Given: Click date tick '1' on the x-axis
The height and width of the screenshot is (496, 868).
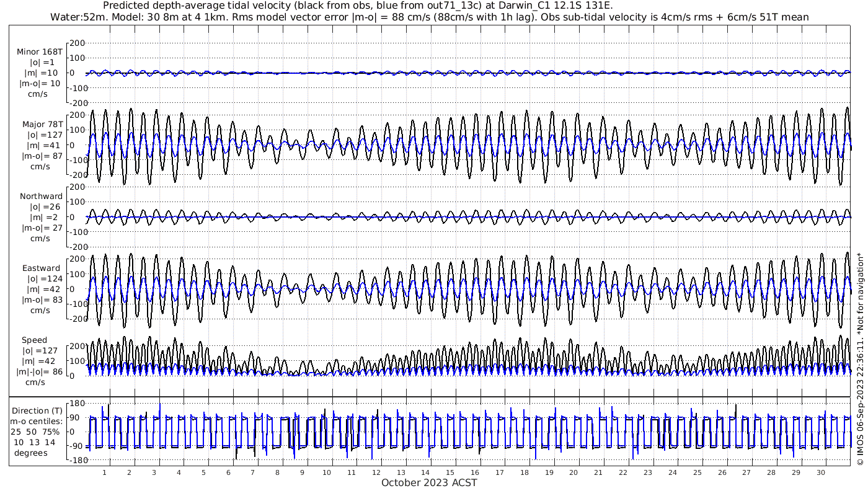Looking at the screenshot, I should (x=105, y=472).
